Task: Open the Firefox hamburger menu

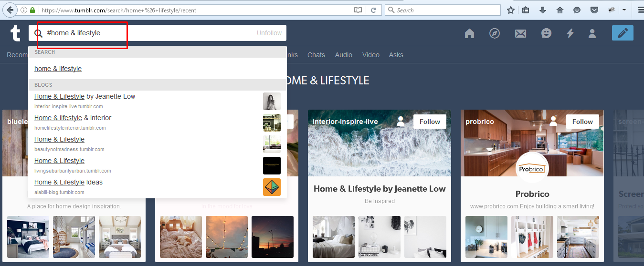Action: (640, 10)
